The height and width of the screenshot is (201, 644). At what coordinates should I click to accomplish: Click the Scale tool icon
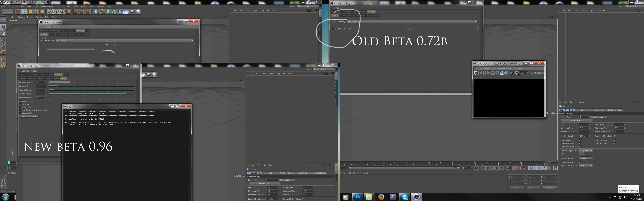pos(30,12)
